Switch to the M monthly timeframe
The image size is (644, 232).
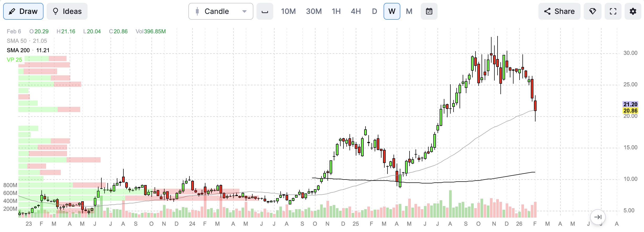409,11
